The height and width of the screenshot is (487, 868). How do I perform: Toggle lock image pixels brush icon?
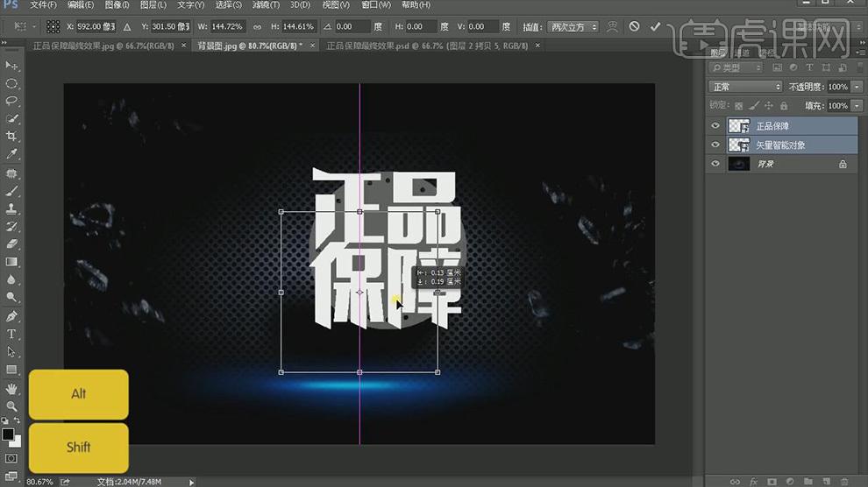(x=753, y=106)
